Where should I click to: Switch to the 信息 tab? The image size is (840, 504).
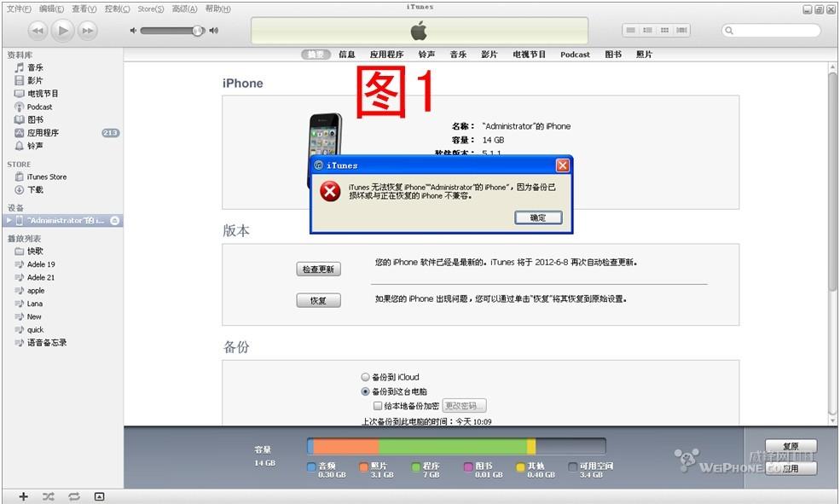pyautogui.click(x=346, y=55)
